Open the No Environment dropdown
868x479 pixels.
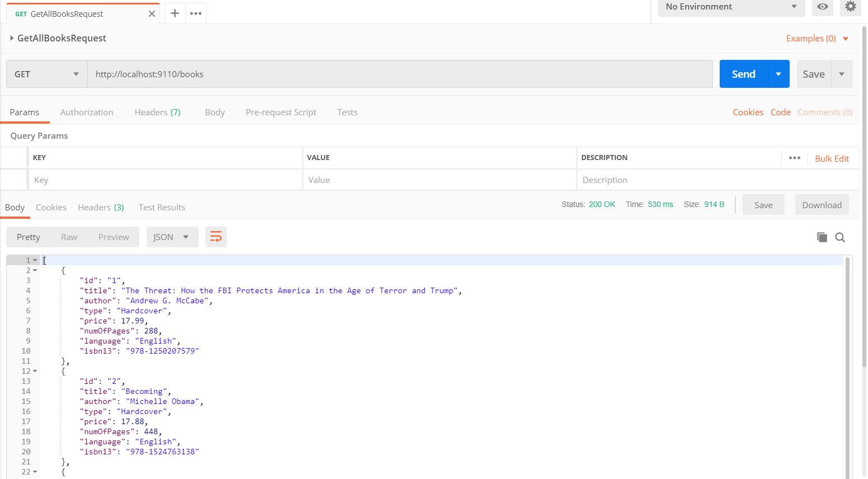[731, 7]
